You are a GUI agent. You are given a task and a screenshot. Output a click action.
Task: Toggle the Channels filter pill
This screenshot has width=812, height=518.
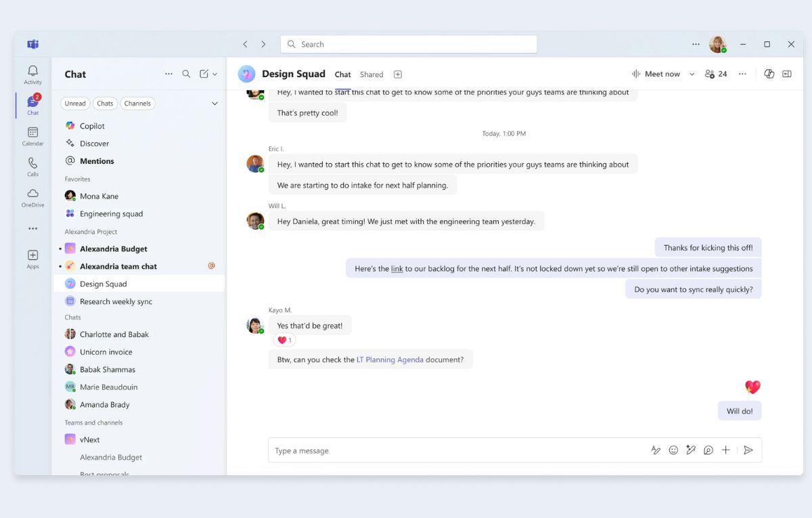pyautogui.click(x=137, y=104)
